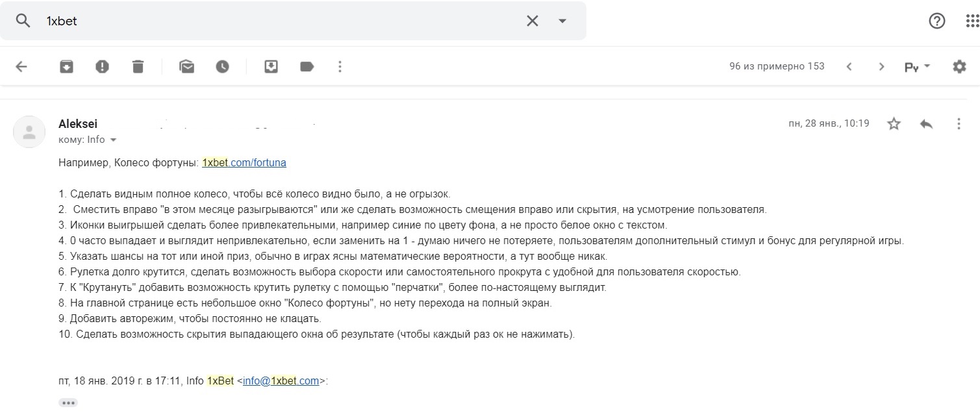980x413 pixels.
Task: Show advanced search options dropdown
Action: click(562, 21)
